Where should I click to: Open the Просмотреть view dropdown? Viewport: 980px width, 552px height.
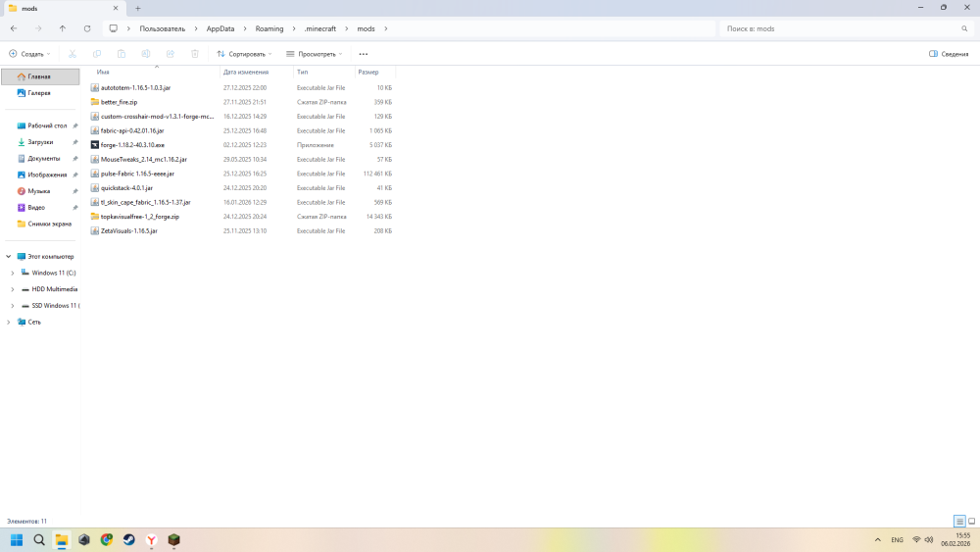coord(315,54)
